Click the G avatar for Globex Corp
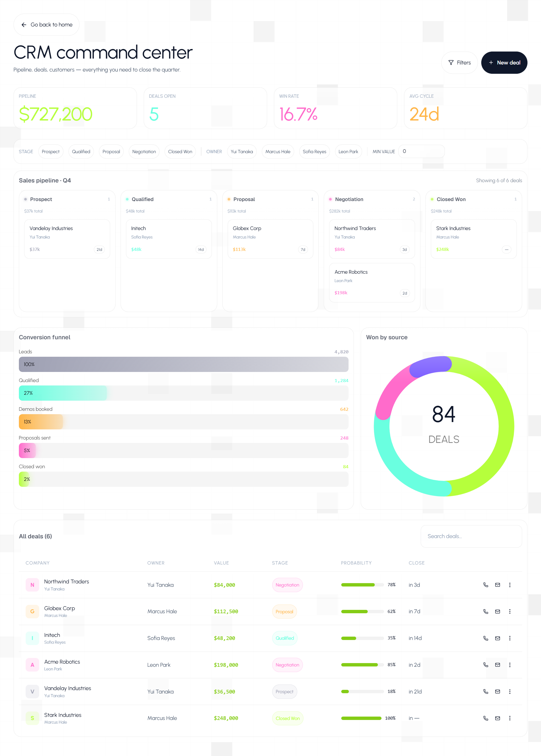 click(x=32, y=612)
